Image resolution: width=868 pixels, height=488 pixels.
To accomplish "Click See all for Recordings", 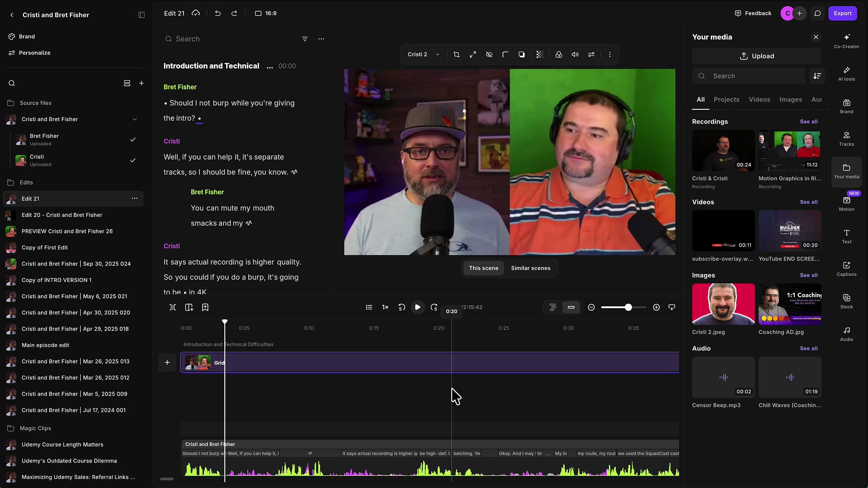I will coord(809,121).
